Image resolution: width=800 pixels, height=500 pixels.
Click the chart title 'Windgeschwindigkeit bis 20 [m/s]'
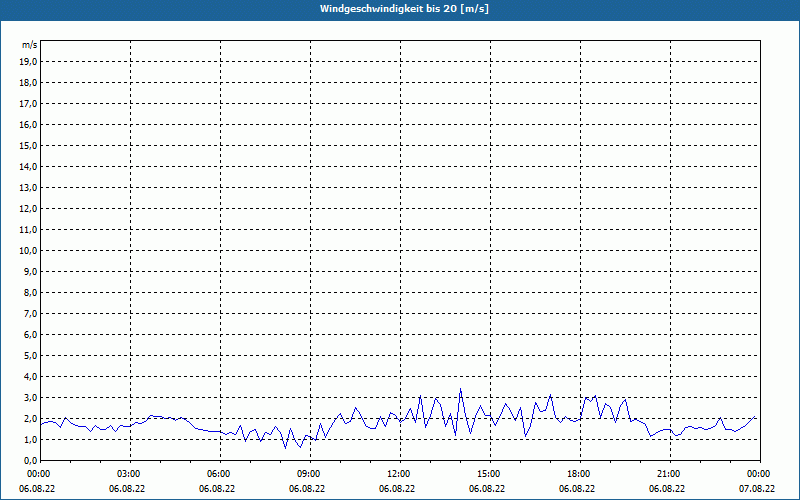404,9
